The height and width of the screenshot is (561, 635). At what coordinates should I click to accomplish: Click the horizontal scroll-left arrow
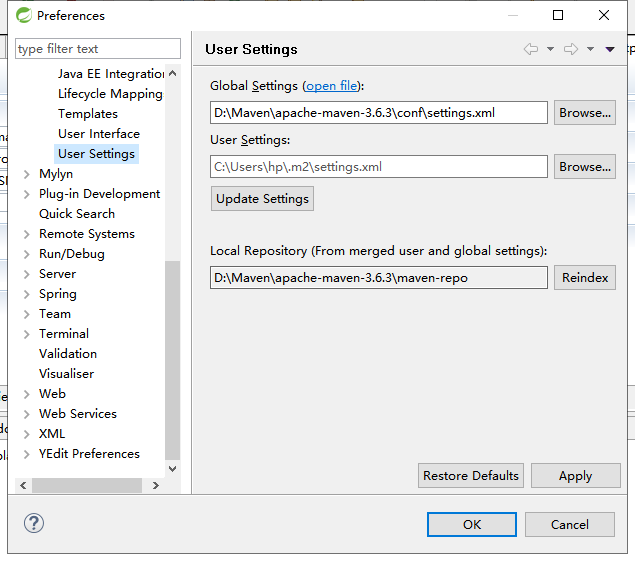tap(23, 485)
